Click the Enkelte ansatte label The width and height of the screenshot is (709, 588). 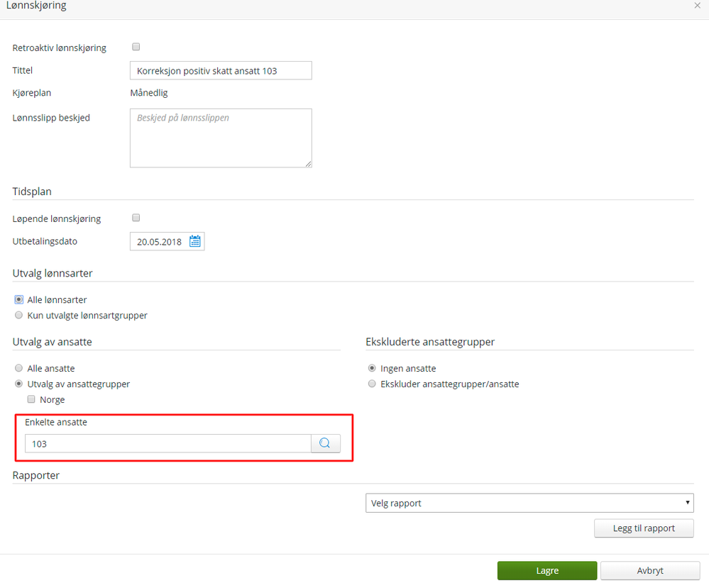point(55,422)
